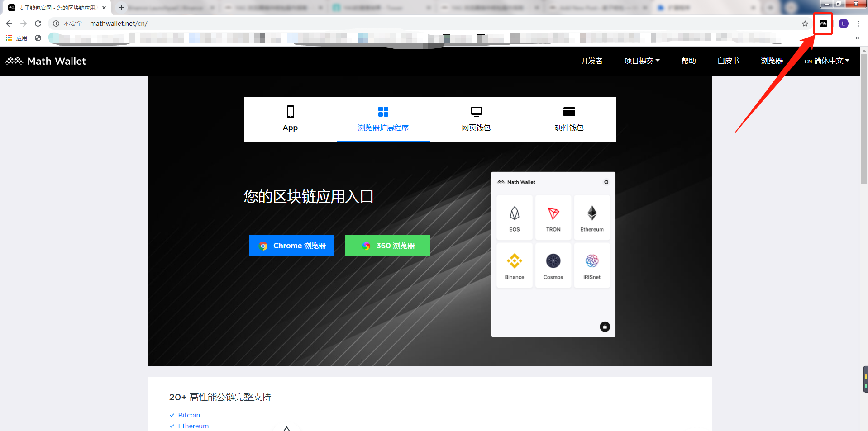Open the Chrome profile avatar menu
868x431 pixels.
click(844, 24)
